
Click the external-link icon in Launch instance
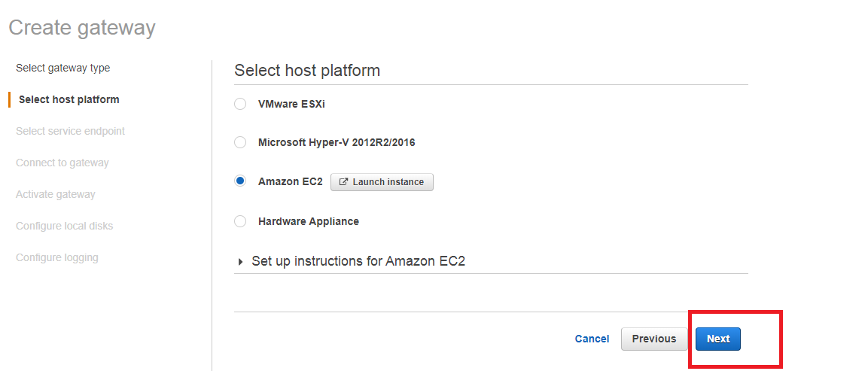(344, 182)
